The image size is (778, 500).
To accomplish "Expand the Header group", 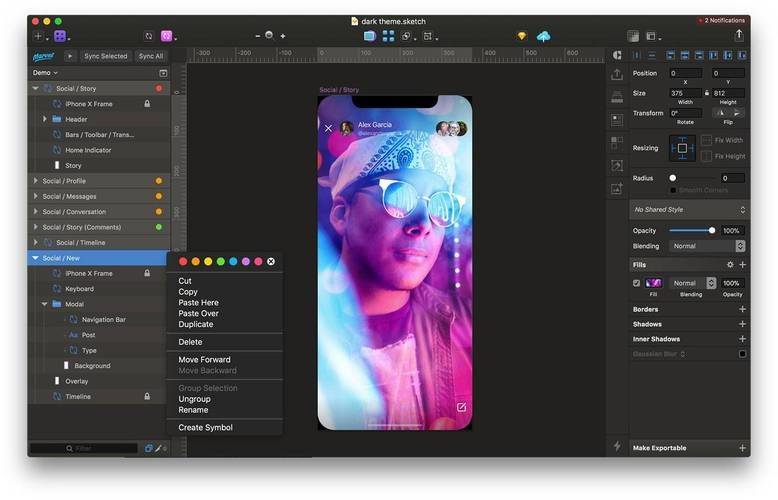I will coord(44,119).
